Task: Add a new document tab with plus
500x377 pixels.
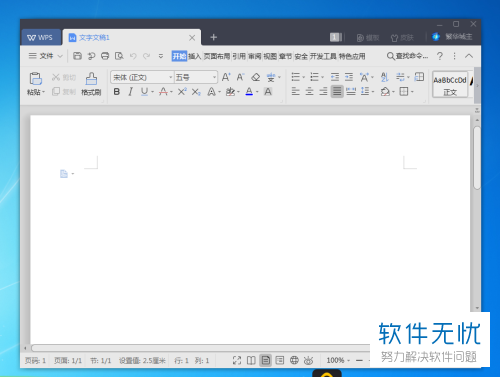Action: [214, 37]
